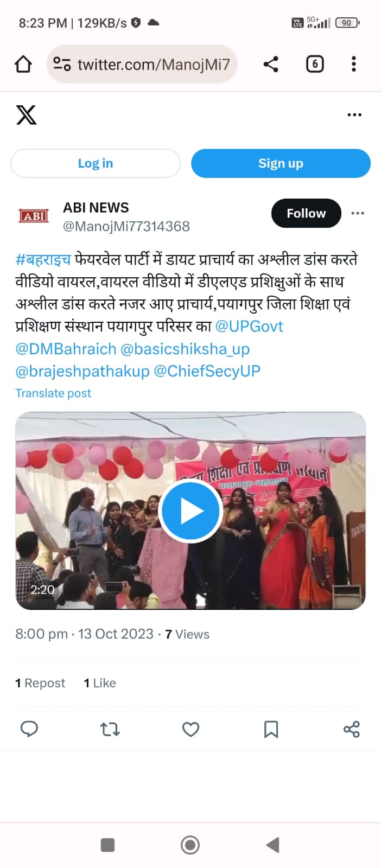
Task: Tap the X logo
Action: [x=26, y=115]
